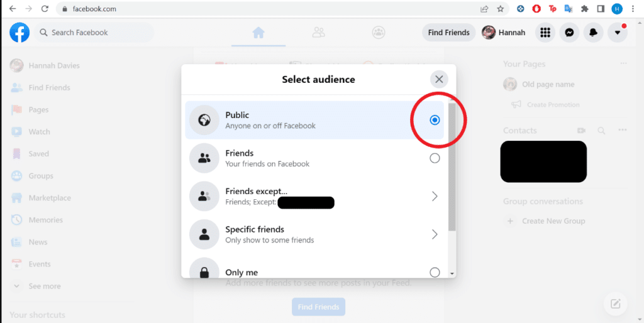Open Chrome three-dot menu
The height and width of the screenshot is (323, 644).
tap(633, 9)
